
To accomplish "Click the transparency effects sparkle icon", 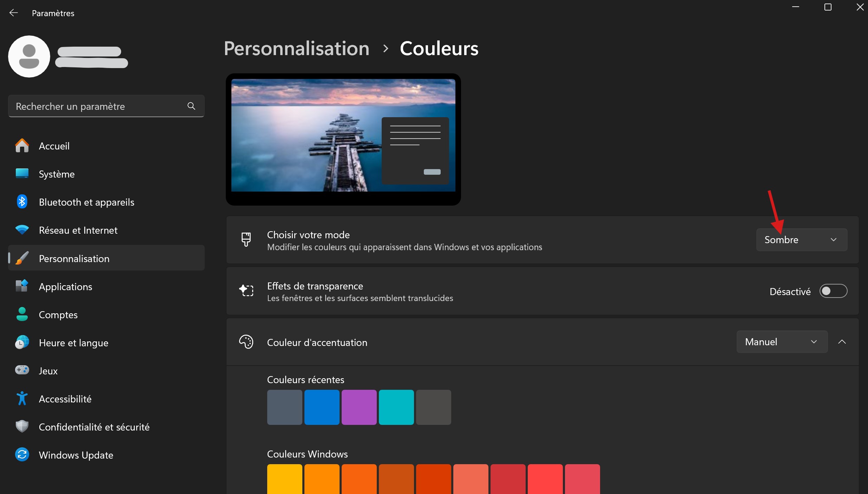I will click(x=246, y=291).
